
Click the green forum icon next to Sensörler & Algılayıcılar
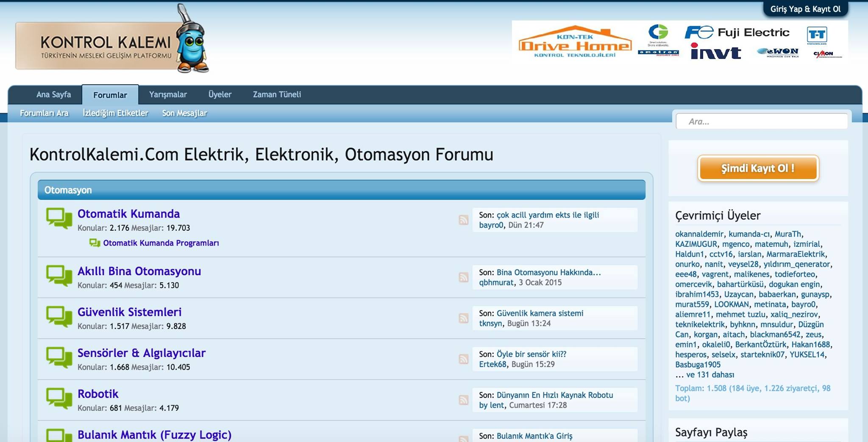click(59, 358)
